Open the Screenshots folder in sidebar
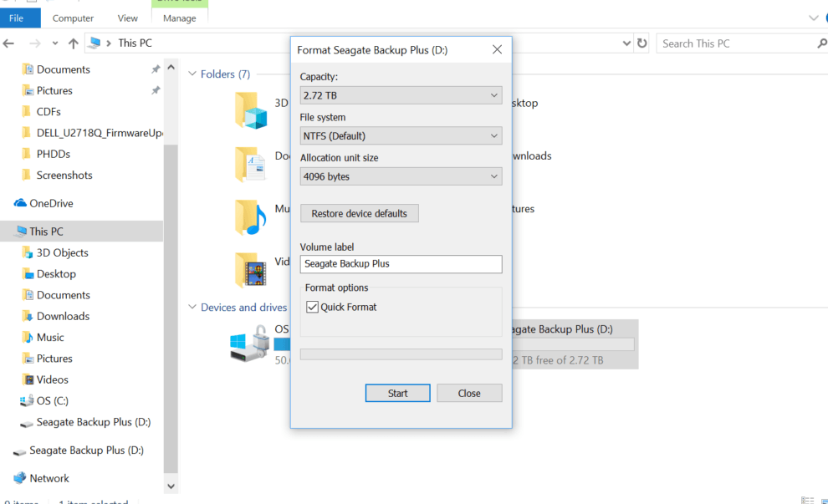 (x=64, y=176)
